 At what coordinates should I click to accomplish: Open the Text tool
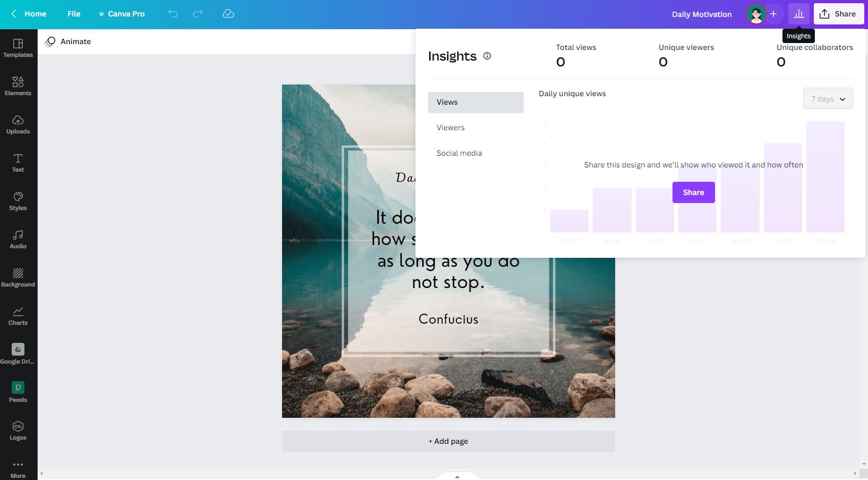[x=18, y=163]
